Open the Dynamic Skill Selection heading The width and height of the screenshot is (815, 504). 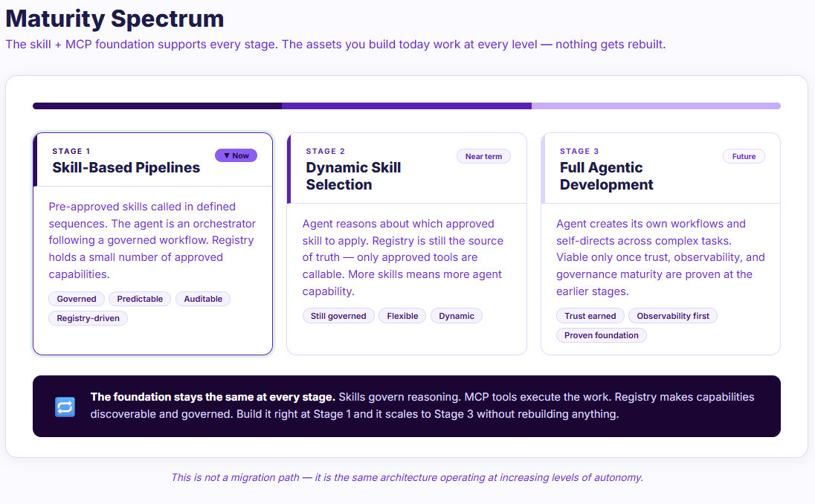click(353, 176)
